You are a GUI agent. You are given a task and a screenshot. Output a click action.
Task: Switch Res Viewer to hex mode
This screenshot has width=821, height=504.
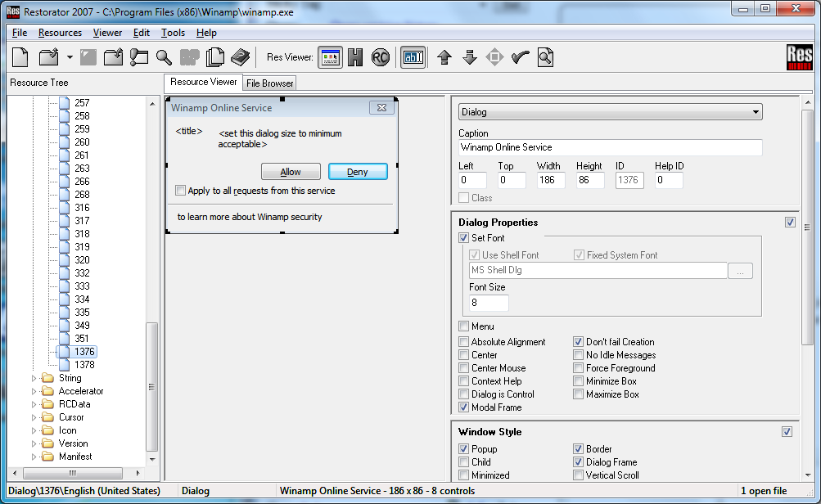pos(355,57)
